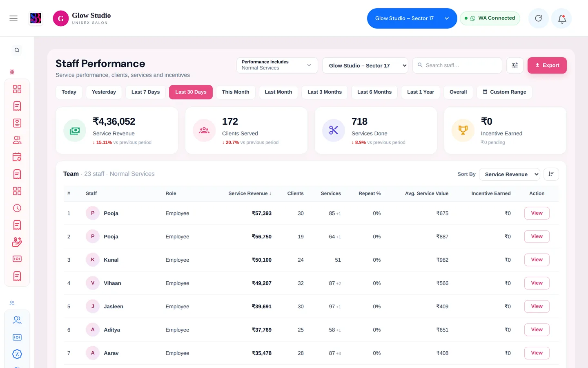Select the Yesterday period tab
588x368 pixels.
point(104,92)
